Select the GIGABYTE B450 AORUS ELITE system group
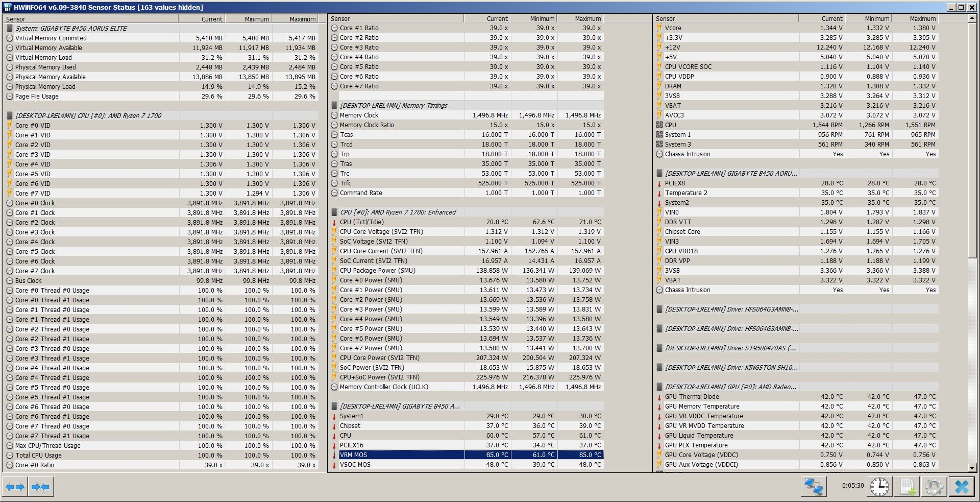 coord(71,29)
